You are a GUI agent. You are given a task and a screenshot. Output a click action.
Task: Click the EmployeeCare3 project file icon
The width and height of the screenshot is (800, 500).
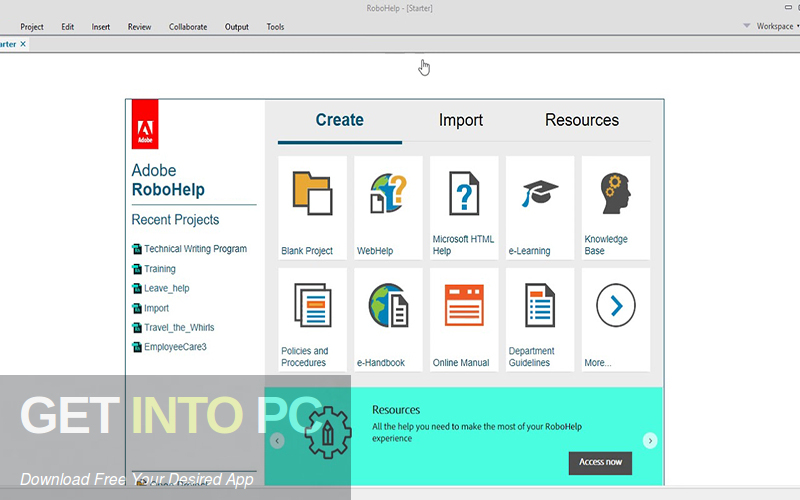[137, 347]
